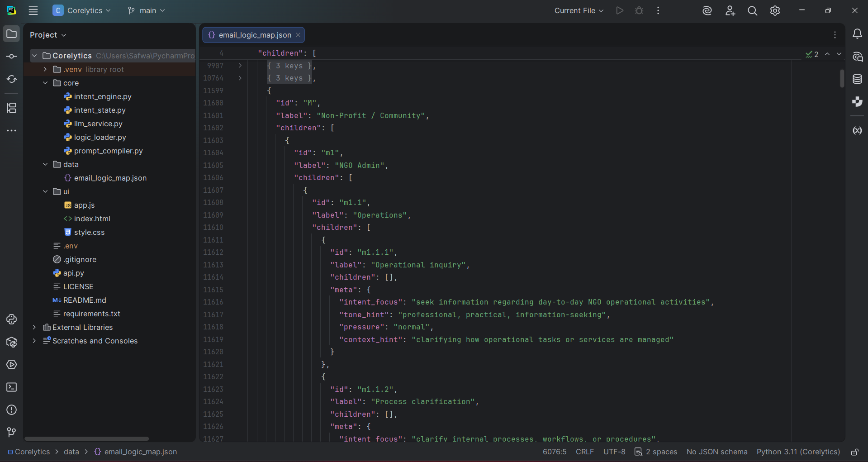Open the Current File run configuration dropdown

click(579, 10)
